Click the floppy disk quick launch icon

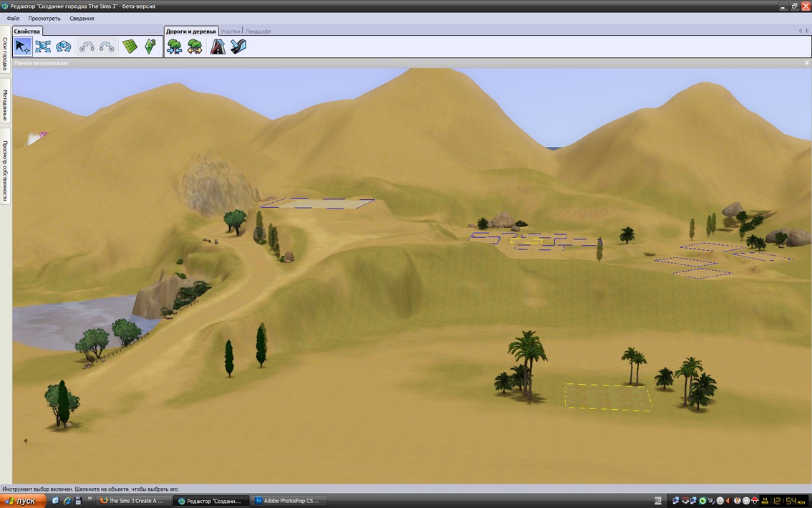pyautogui.click(x=78, y=501)
